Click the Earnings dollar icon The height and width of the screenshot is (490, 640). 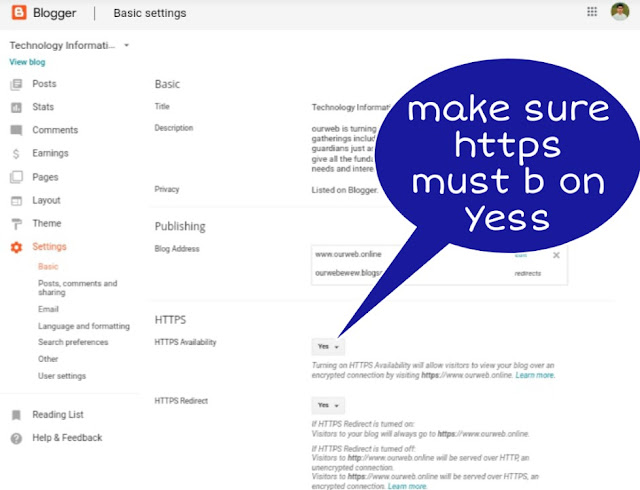tap(16, 154)
